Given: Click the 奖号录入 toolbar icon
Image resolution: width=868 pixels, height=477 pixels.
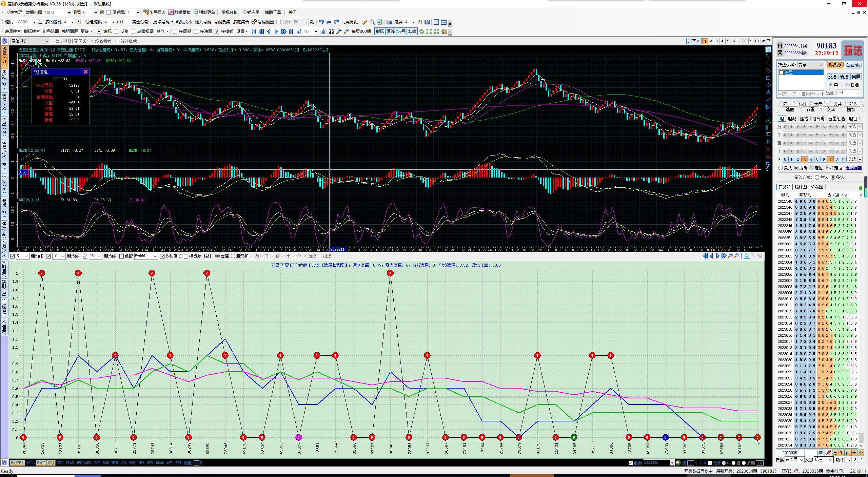Looking at the screenshot, I should [x=146, y=12].
